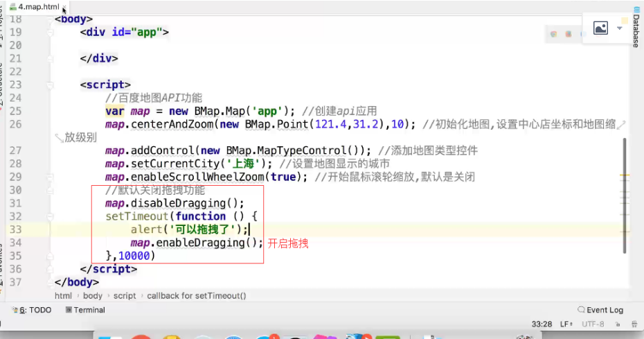Click the 33:28 cursor position indicator

point(542,324)
